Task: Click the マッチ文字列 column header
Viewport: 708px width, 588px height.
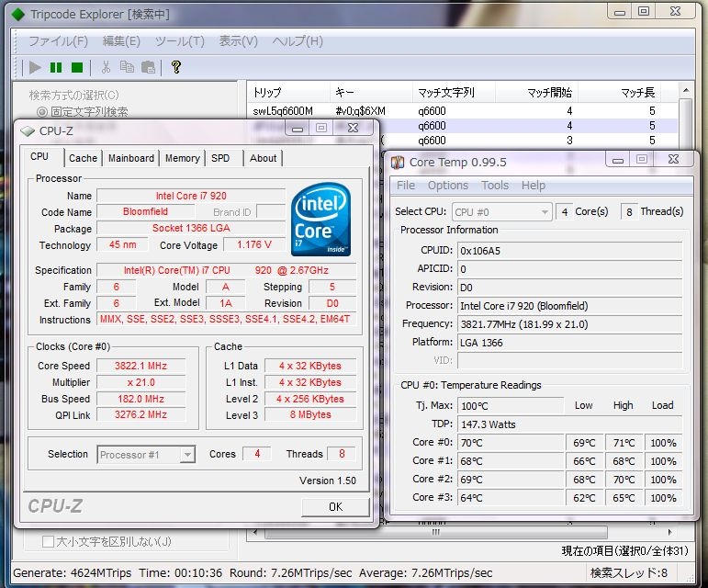Action: coord(446,93)
